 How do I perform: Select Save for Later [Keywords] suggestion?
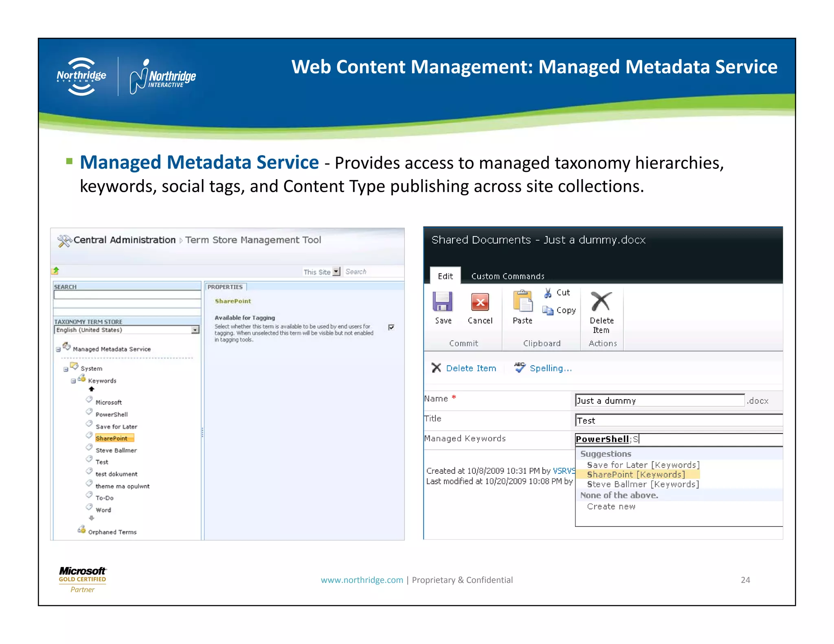click(x=643, y=465)
